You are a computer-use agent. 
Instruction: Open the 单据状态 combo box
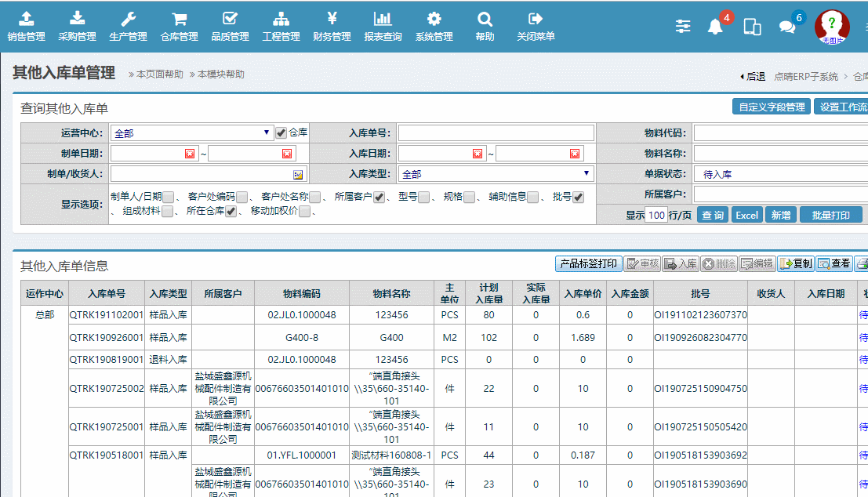click(x=780, y=174)
